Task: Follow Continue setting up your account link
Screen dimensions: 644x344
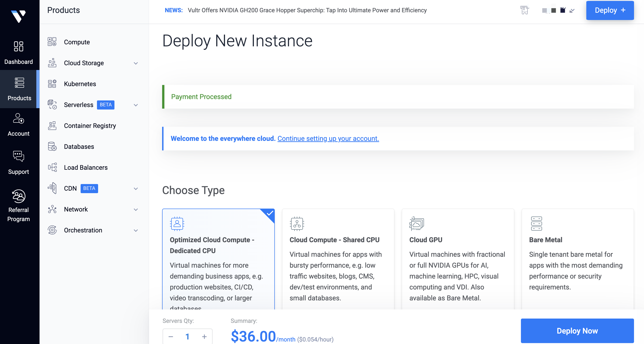Action: (328, 138)
